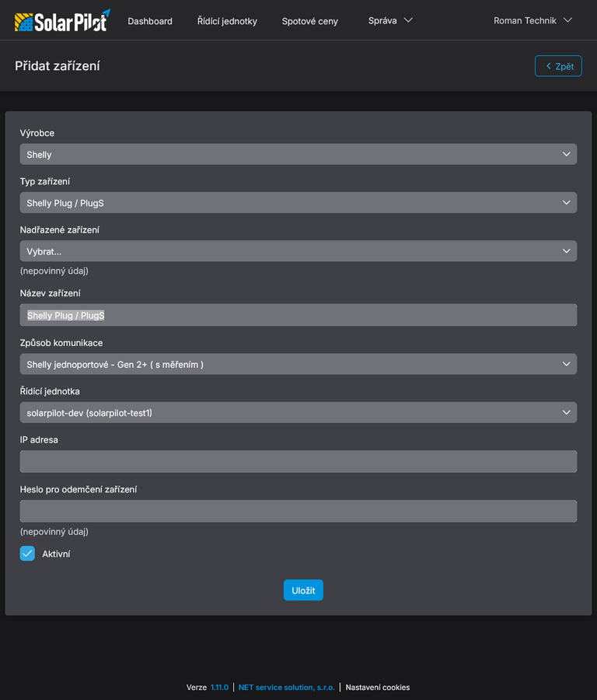
Task: Focus the IP adresa input field
Action: (x=298, y=461)
